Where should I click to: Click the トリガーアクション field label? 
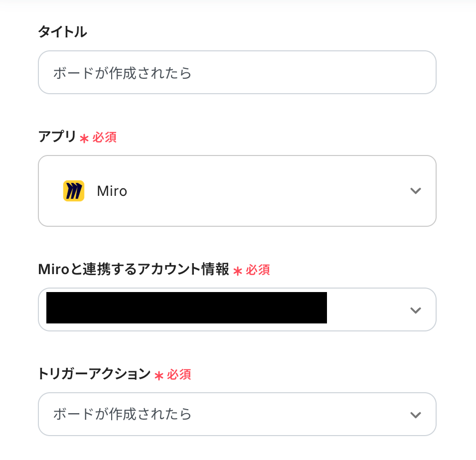click(94, 374)
